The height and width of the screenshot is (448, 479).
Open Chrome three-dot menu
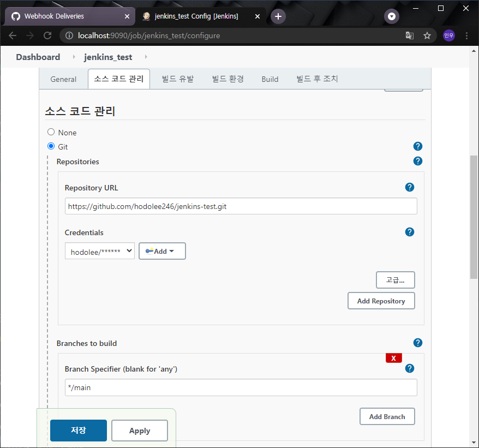click(466, 36)
